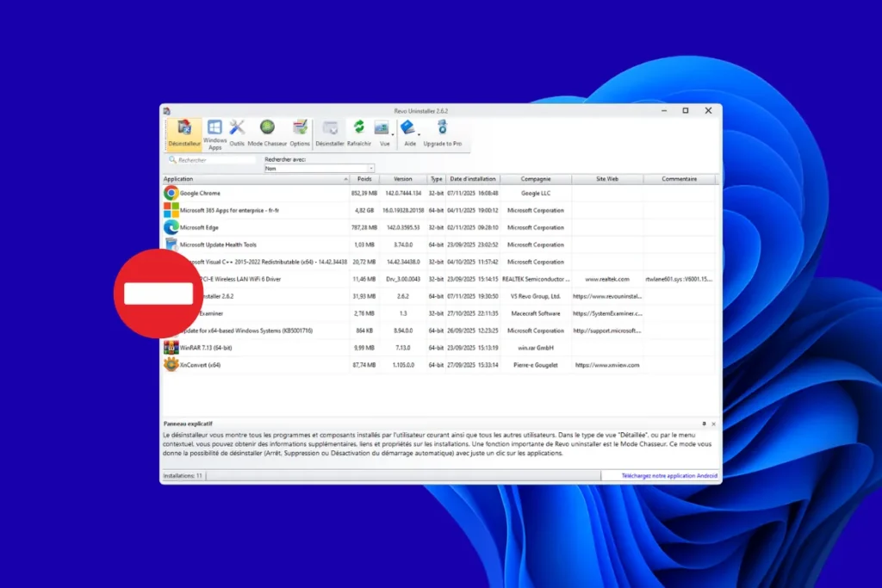Open the Options icon
The width and height of the screenshot is (882, 588).
(x=300, y=133)
